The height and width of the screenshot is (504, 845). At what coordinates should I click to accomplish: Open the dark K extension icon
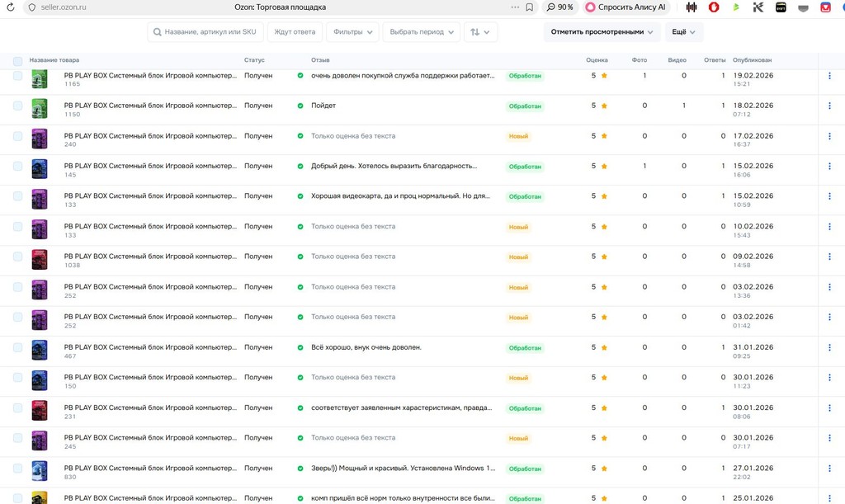click(x=758, y=7)
